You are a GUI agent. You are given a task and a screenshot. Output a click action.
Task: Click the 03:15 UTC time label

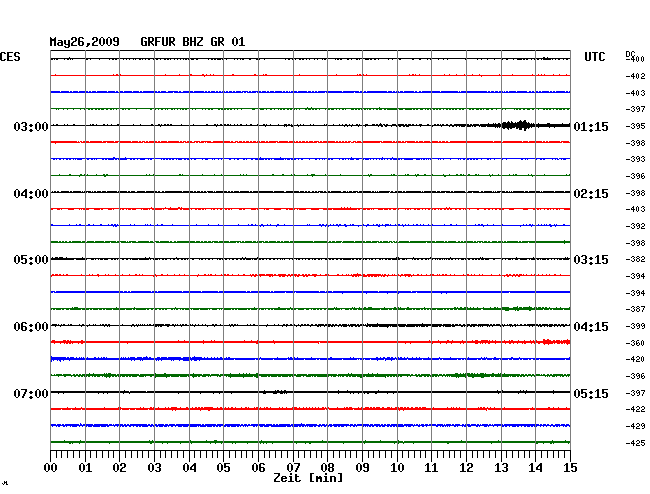591,260
